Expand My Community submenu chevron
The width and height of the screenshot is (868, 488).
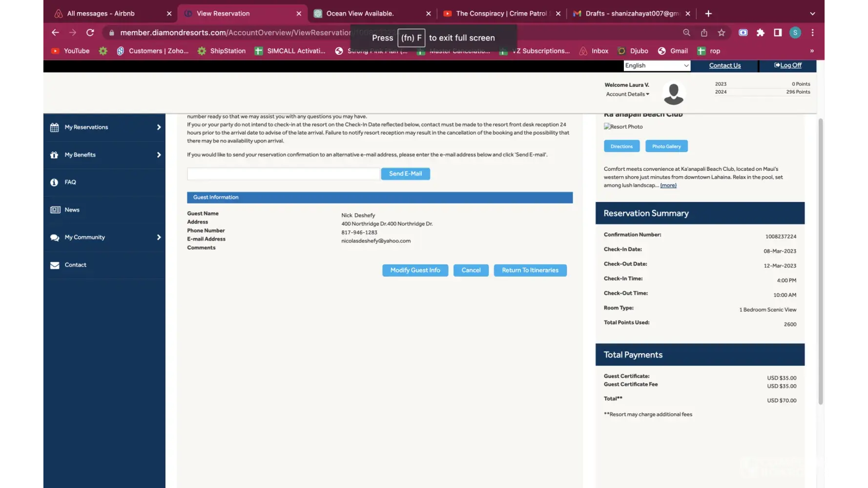tap(159, 238)
